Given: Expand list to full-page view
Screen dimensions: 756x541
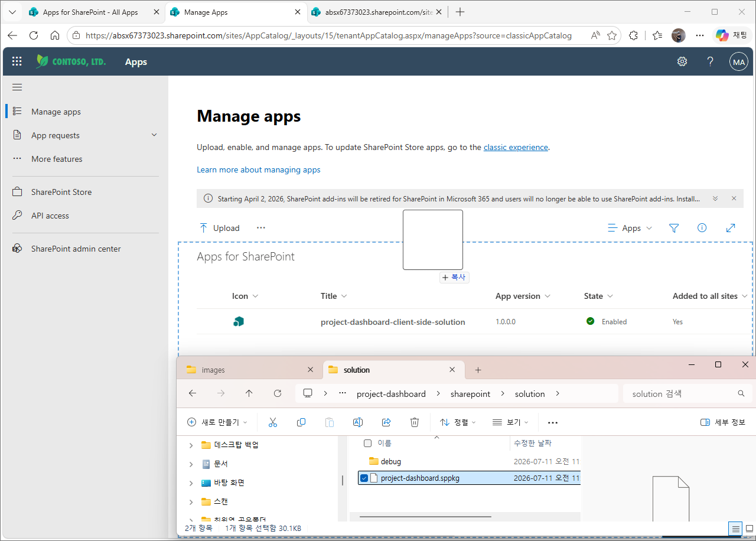Looking at the screenshot, I should point(731,228).
